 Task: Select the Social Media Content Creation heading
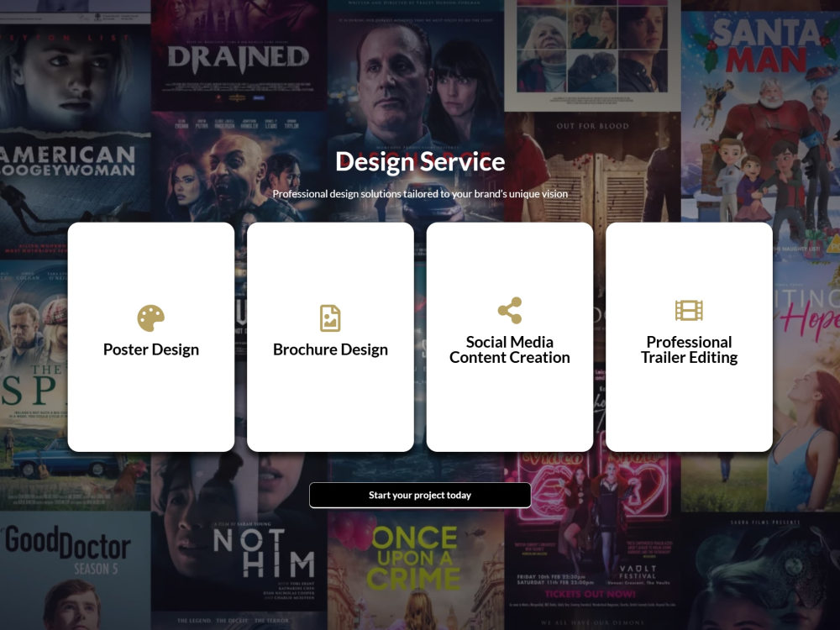pos(510,349)
